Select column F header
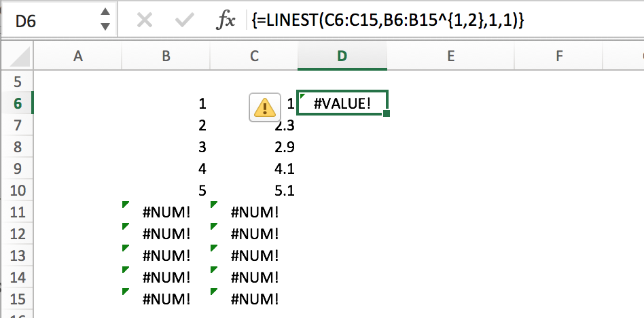The width and height of the screenshot is (644, 318). point(559,57)
